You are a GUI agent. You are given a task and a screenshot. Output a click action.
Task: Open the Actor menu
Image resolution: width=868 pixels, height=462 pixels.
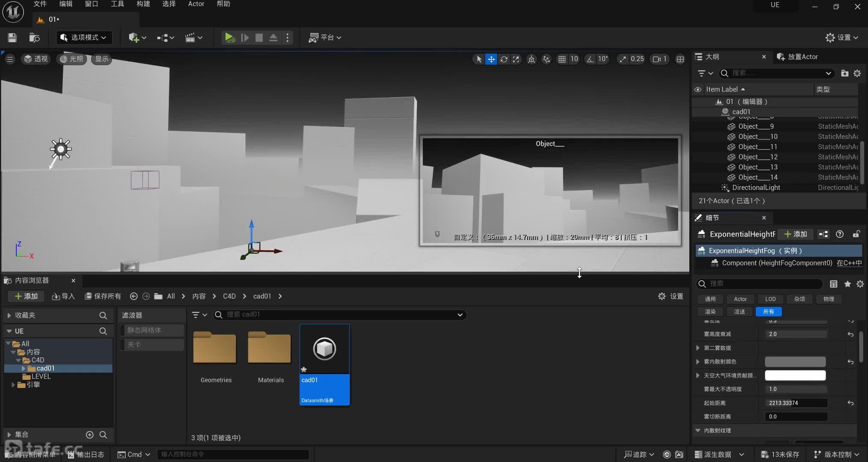click(196, 4)
